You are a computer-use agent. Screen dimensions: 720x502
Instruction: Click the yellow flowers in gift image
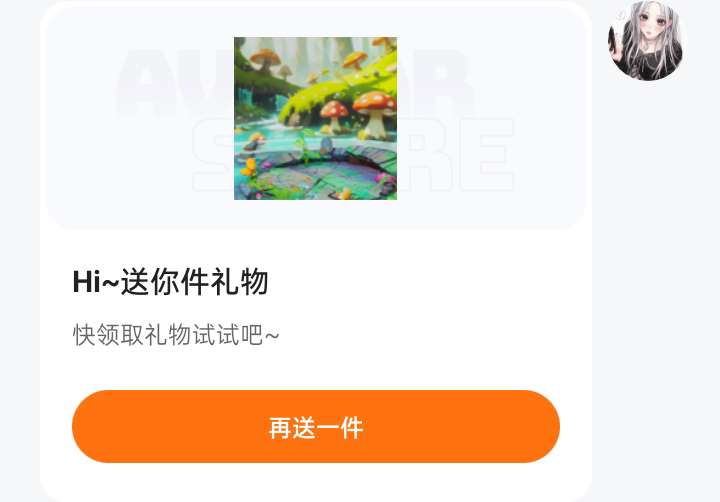pos(249,167)
